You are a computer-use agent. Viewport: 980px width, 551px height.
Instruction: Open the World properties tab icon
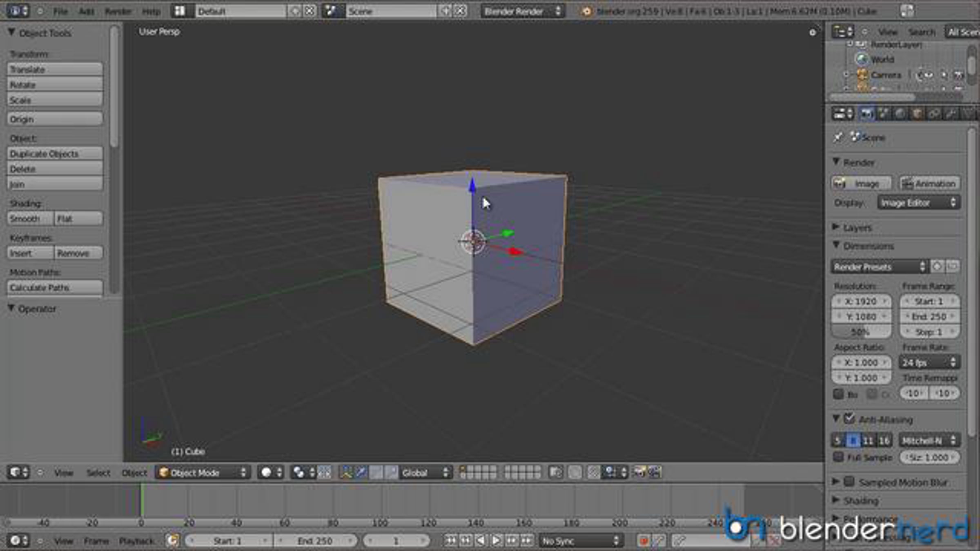tap(900, 114)
